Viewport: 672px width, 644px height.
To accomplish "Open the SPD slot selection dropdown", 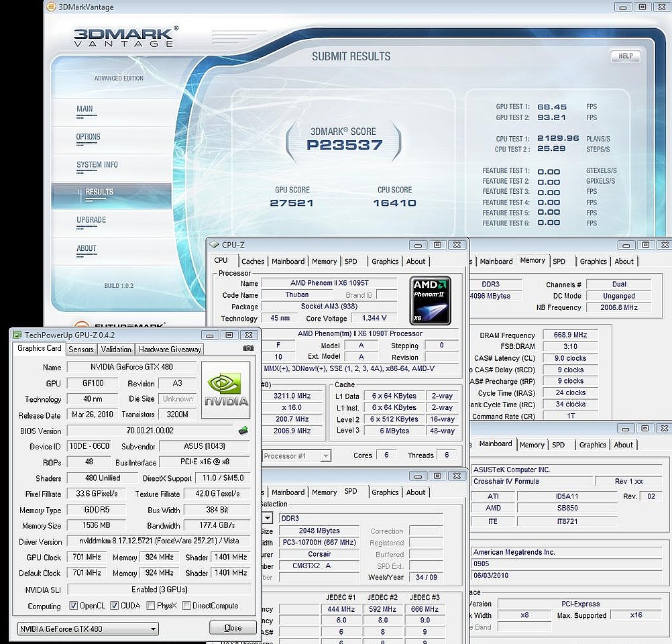I will (267, 518).
